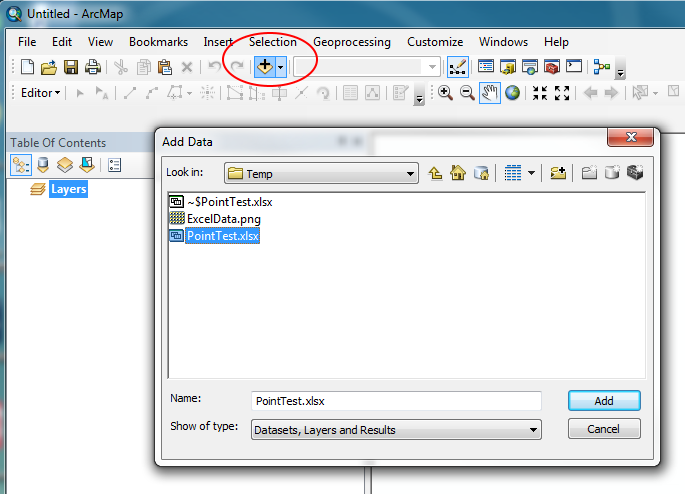Click the Undo arrow icon

pos(214,66)
